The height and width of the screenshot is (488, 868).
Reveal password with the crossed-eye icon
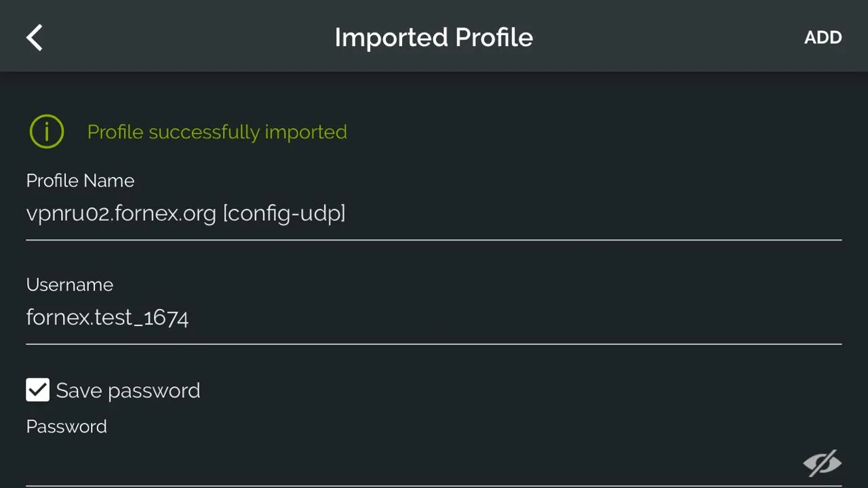822,463
